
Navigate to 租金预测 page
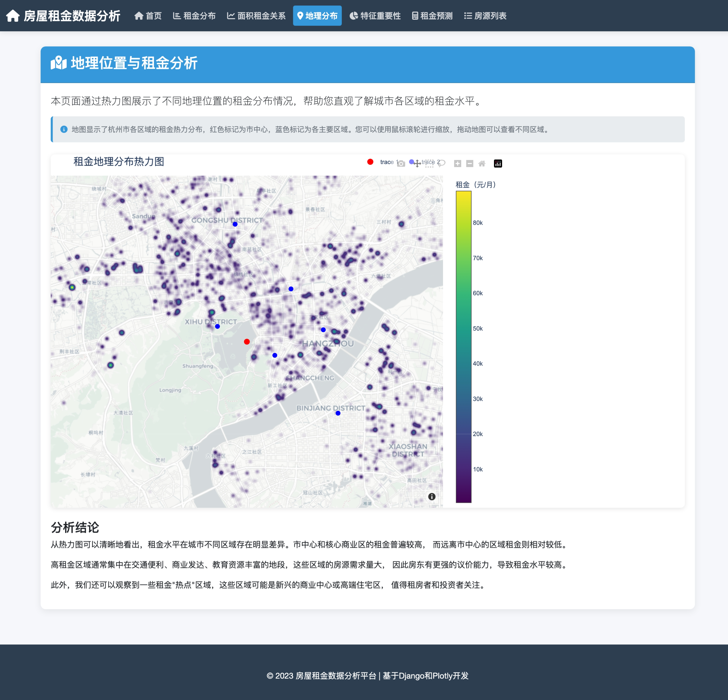pos(432,16)
